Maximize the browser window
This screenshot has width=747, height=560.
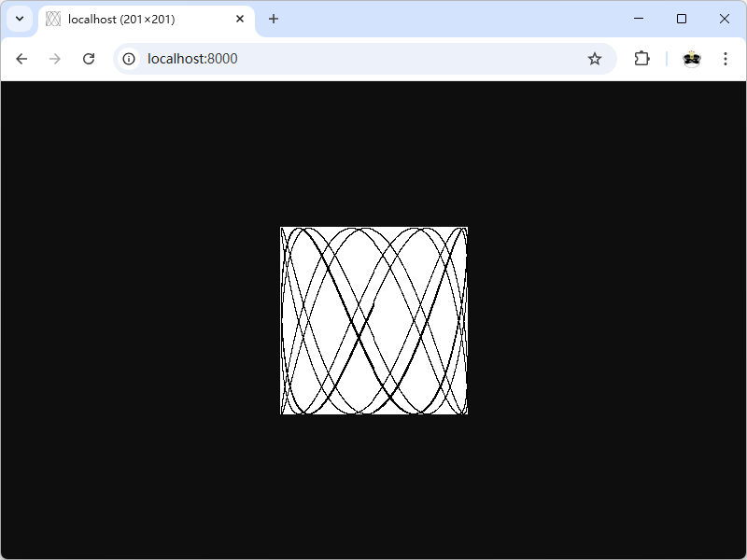click(682, 19)
